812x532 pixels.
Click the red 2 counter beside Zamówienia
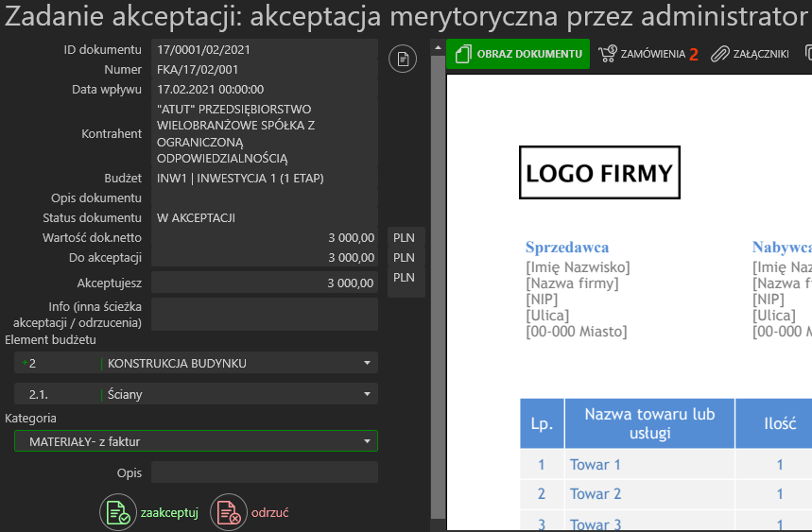694,55
